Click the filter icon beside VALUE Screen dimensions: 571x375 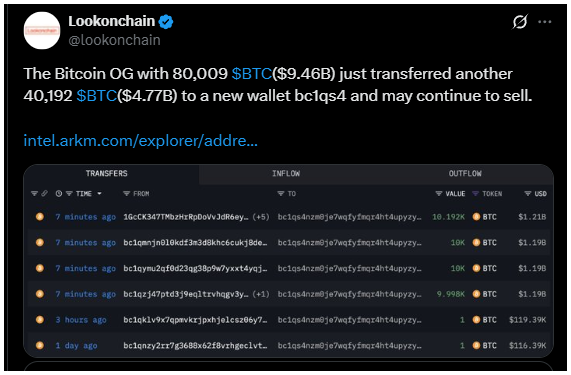coord(439,194)
